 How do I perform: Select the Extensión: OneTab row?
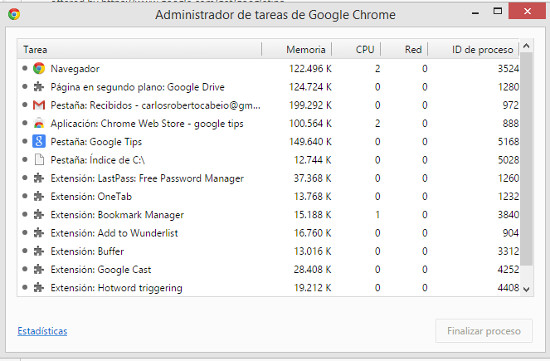click(x=268, y=196)
